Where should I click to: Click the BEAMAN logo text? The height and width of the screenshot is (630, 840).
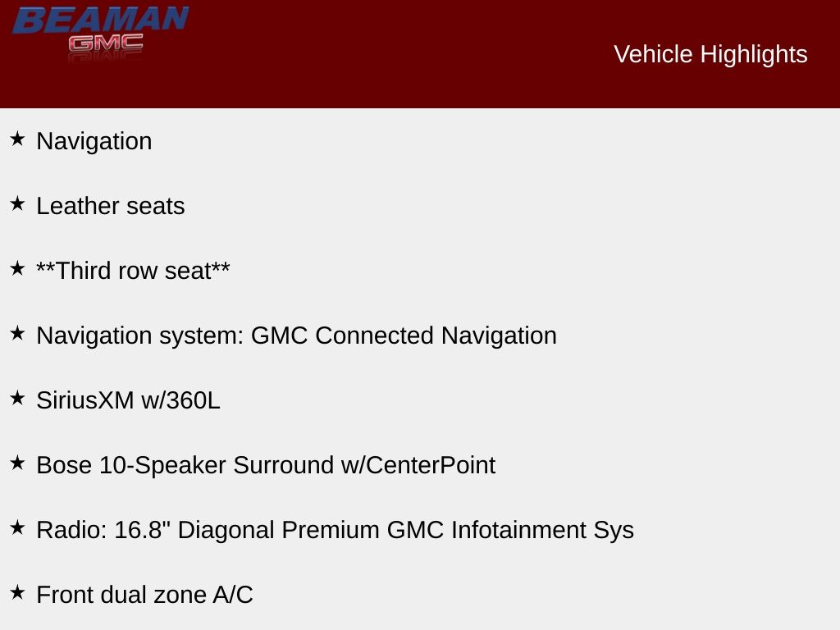100,20
